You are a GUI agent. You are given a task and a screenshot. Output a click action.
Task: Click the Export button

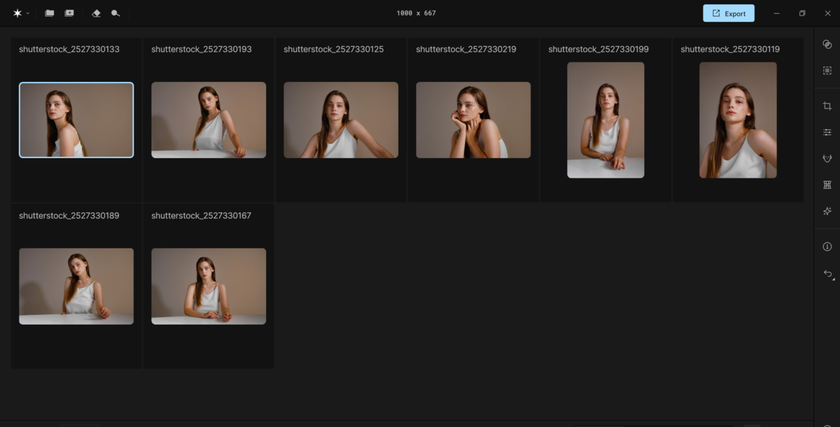(729, 13)
